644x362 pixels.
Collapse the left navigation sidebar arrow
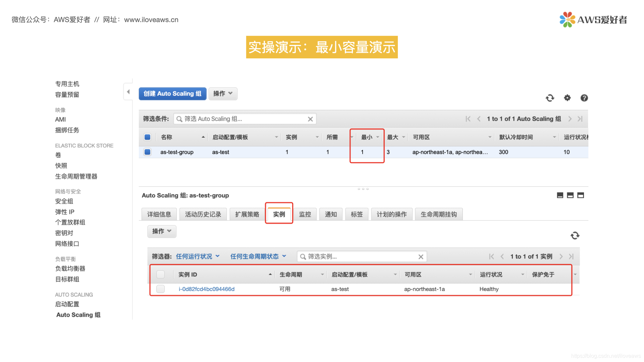128,92
